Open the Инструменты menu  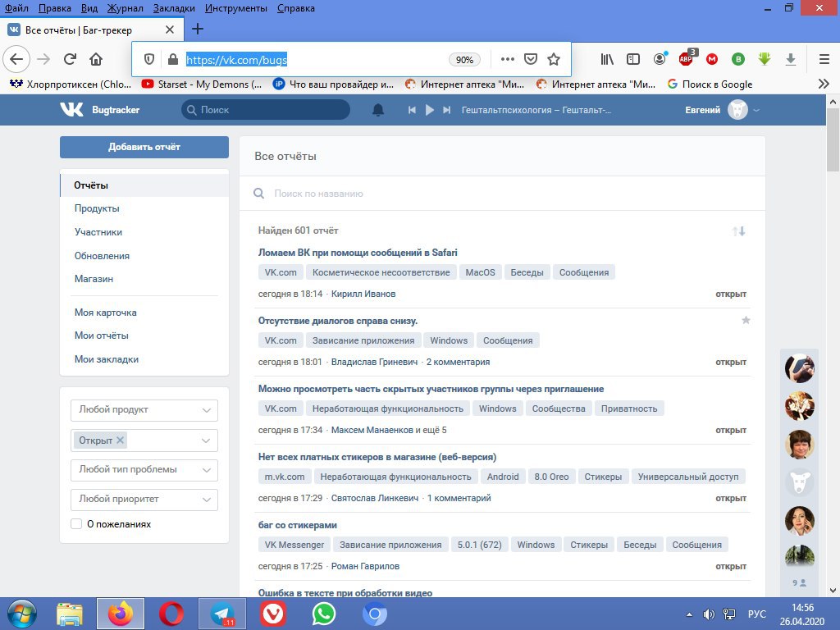click(236, 8)
